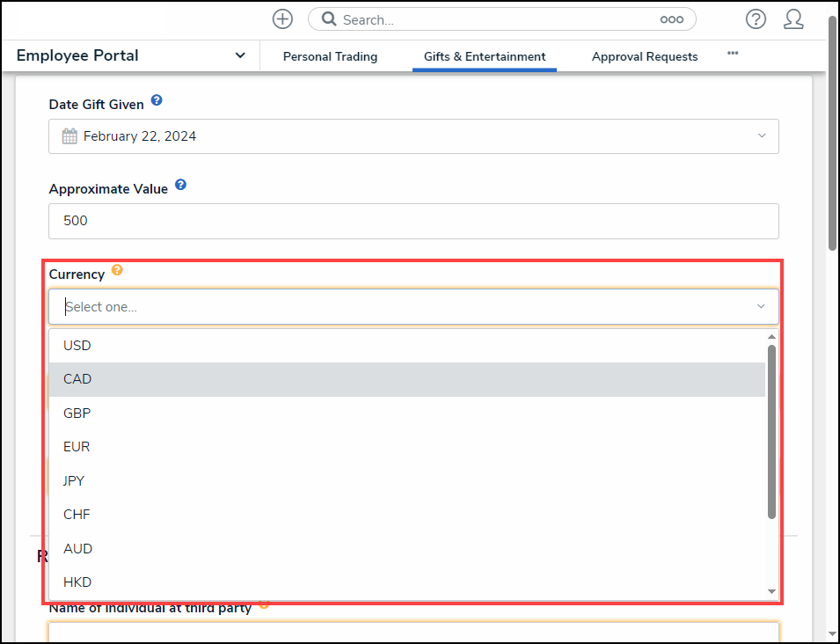Screen dimensions: 840x644
Task: Choose GBP in the currency options
Action: (x=77, y=413)
